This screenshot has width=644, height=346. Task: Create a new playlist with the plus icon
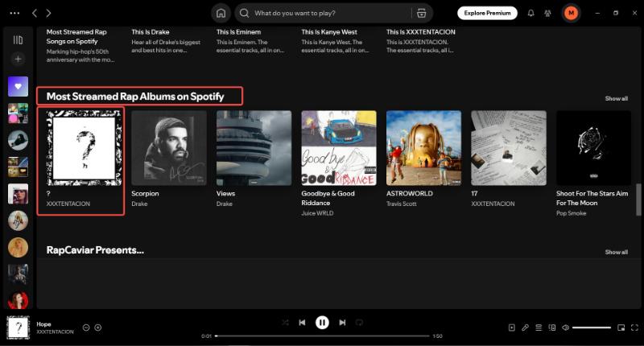point(18,60)
